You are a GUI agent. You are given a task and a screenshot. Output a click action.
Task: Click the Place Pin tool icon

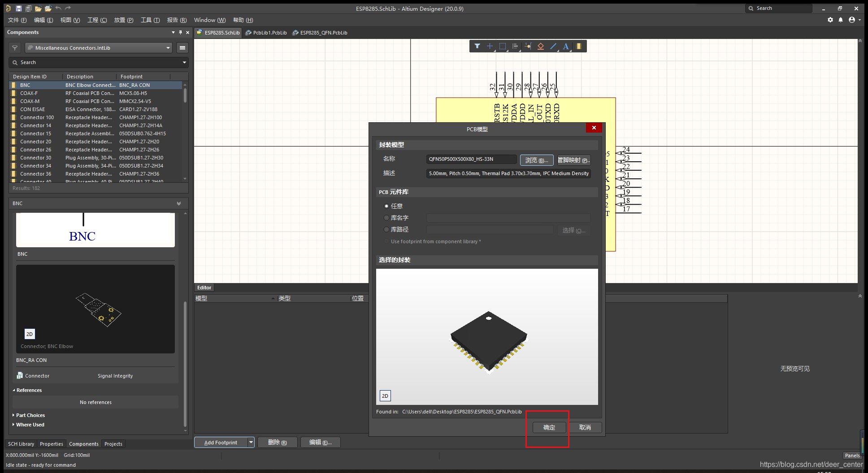click(x=528, y=46)
